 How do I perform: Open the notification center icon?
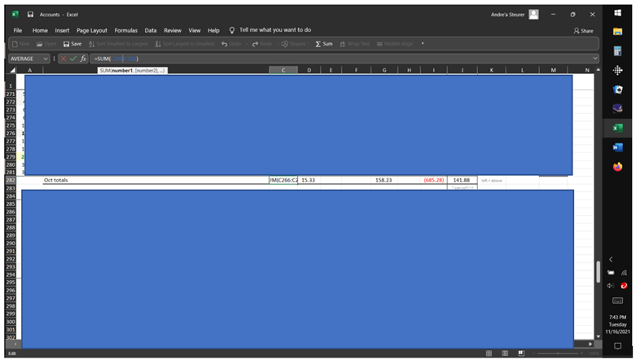pos(617,346)
